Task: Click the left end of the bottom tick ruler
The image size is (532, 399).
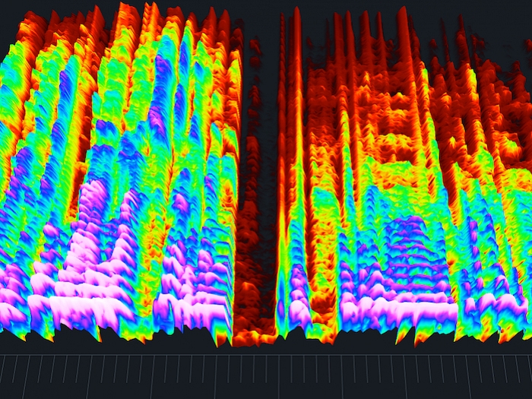Action: coord(9,375)
